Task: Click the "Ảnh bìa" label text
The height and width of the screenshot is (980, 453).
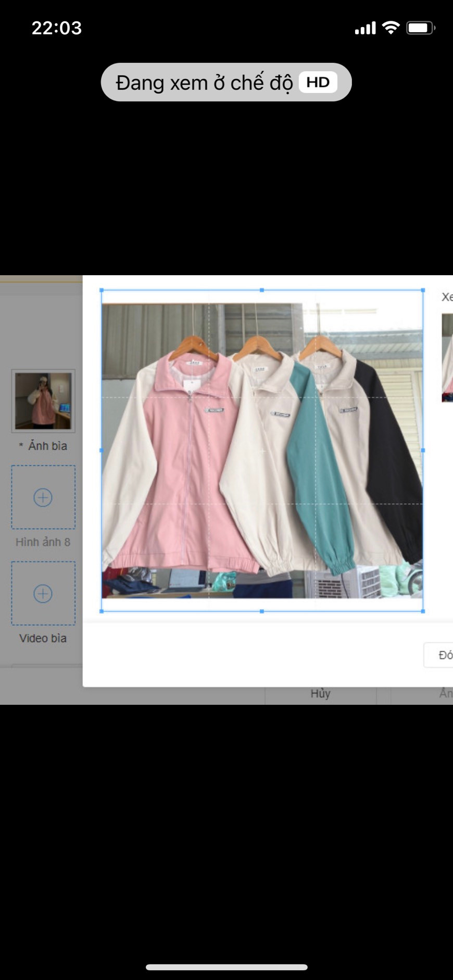Action: coord(48,446)
